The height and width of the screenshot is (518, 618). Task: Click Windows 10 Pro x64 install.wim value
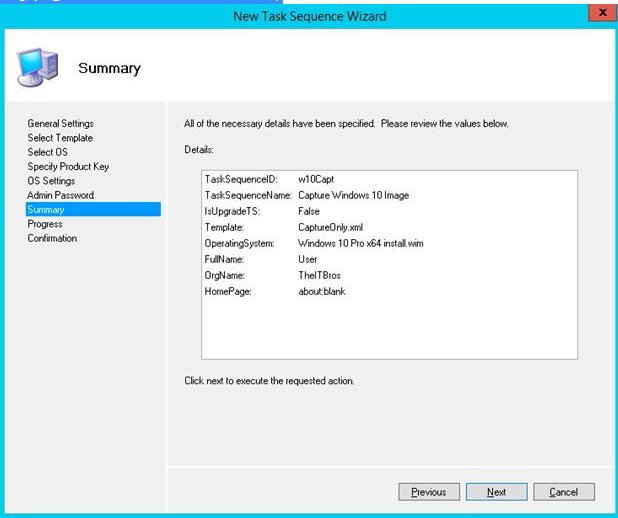(361, 243)
